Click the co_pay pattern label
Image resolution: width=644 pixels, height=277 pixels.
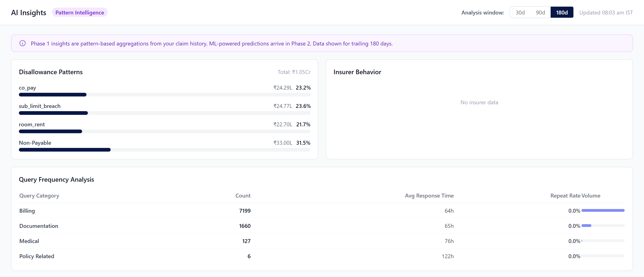28,88
